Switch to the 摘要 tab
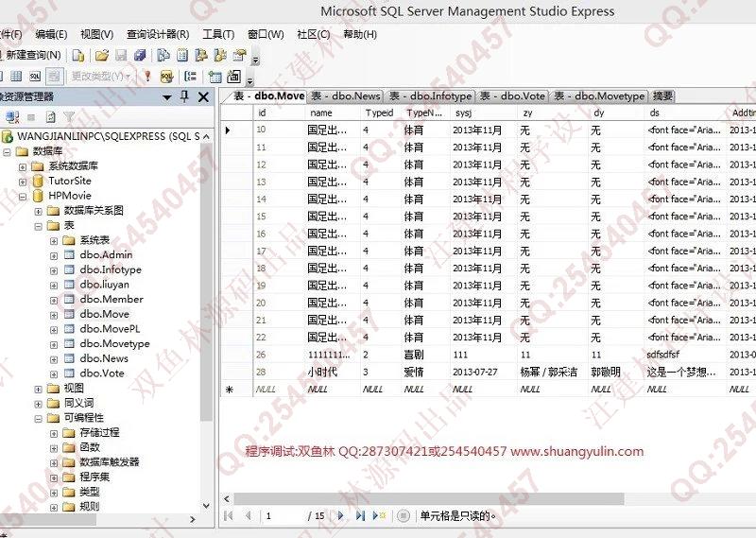The width and height of the screenshot is (756, 538). click(x=662, y=96)
